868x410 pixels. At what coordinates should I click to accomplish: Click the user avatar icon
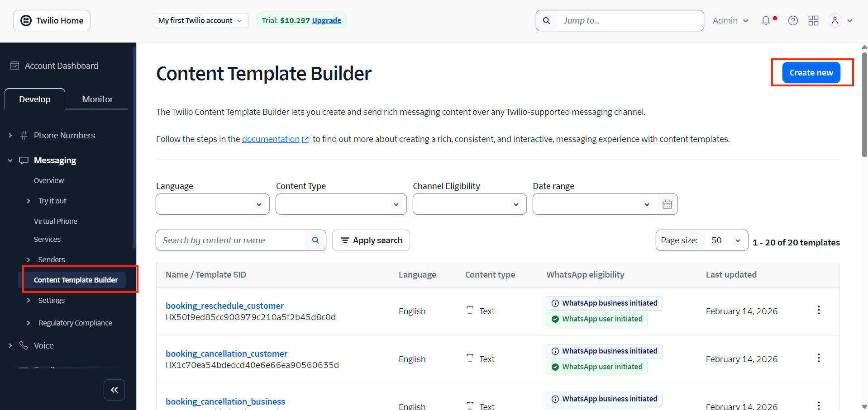835,20
